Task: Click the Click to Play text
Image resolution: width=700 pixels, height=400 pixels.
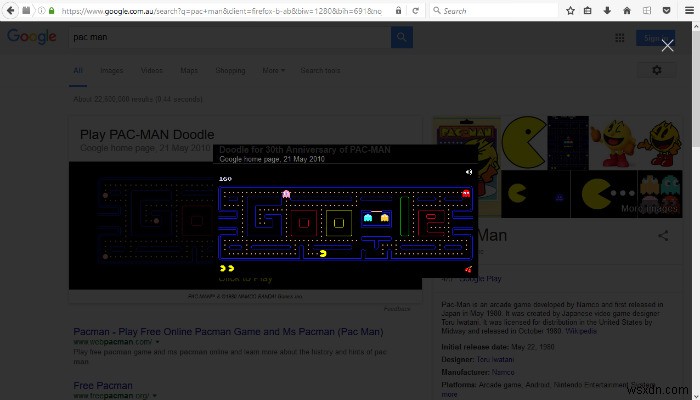Action: (x=245, y=279)
